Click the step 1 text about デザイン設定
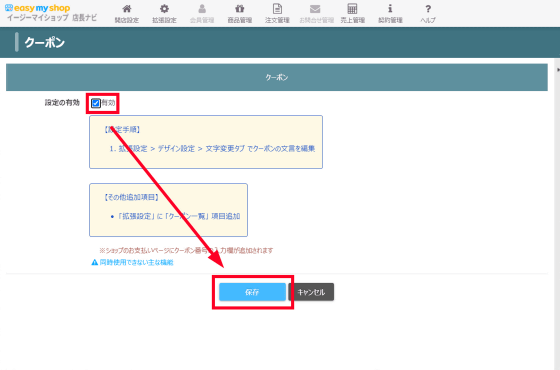Image resolution: width=560 pixels, height=370 pixels. pos(212,149)
